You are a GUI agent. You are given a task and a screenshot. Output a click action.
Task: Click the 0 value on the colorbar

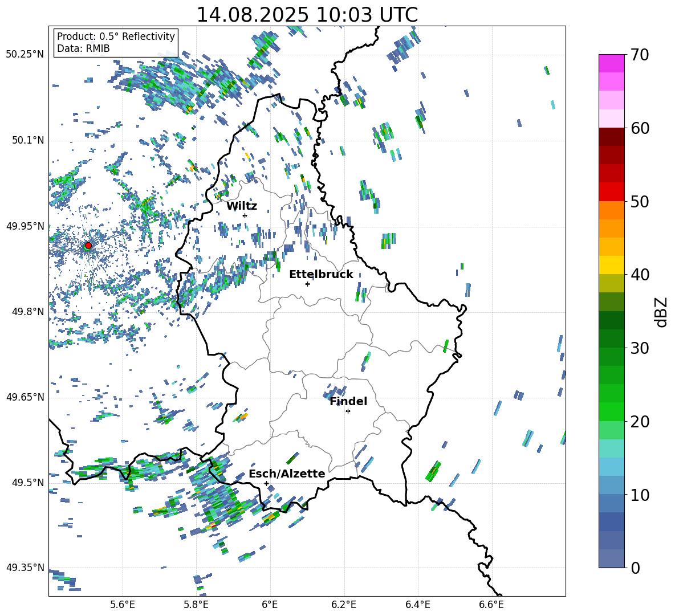(635, 568)
